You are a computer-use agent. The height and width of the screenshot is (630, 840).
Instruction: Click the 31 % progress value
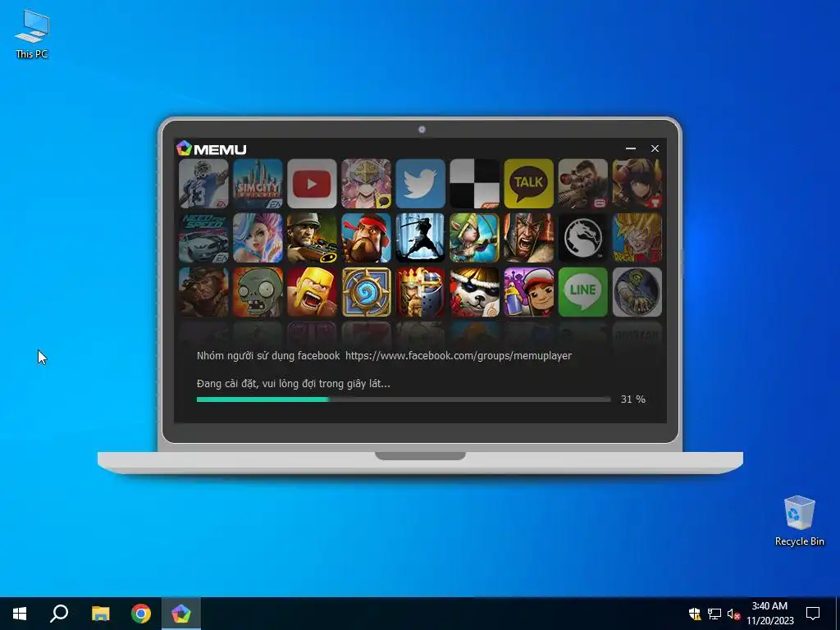tap(633, 399)
